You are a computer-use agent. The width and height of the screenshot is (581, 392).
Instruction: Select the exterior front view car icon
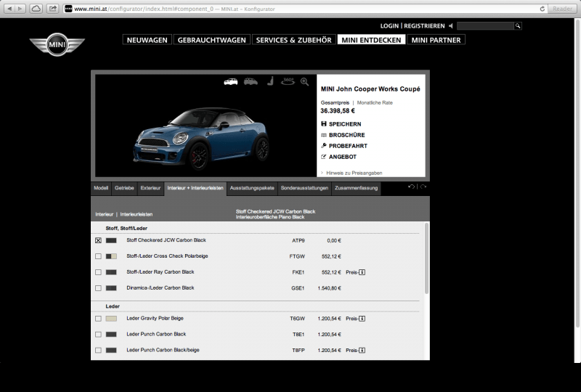click(230, 81)
